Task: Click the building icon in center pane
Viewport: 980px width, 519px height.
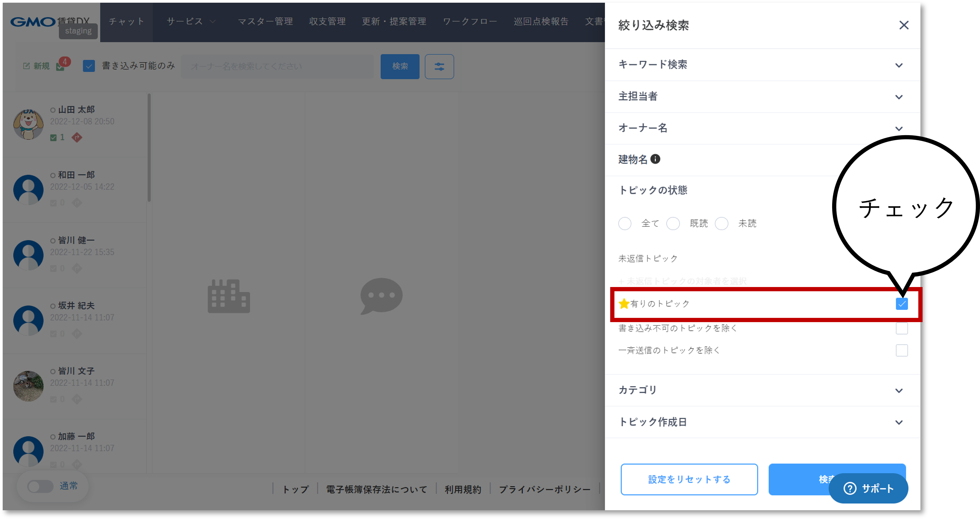Action: pos(229,296)
